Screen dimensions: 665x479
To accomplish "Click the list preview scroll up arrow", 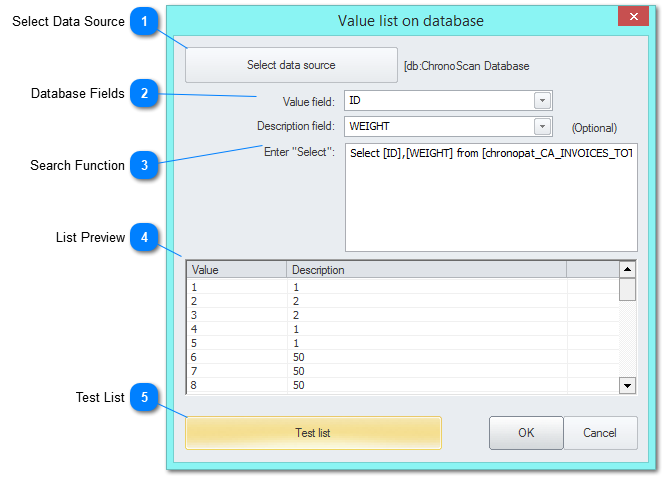I will pyautogui.click(x=627, y=269).
